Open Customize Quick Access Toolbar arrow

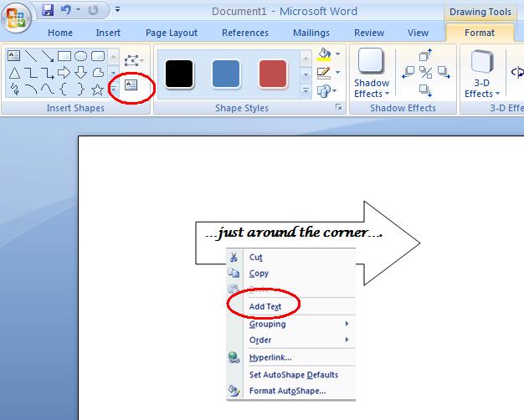(118, 10)
